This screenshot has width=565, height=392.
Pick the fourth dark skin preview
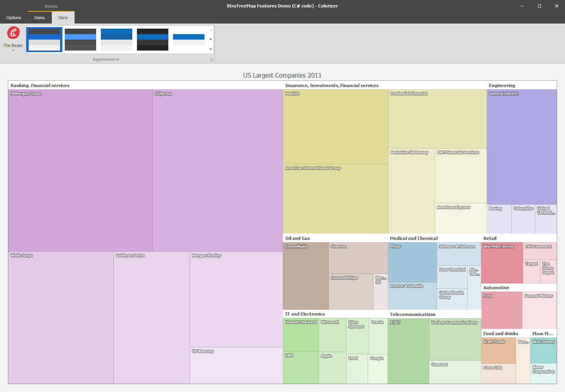[x=153, y=39]
